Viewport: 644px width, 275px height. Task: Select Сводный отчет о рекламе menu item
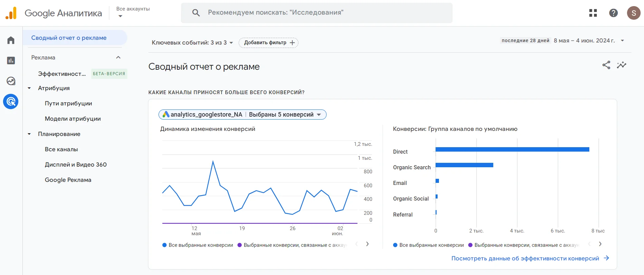pos(75,38)
